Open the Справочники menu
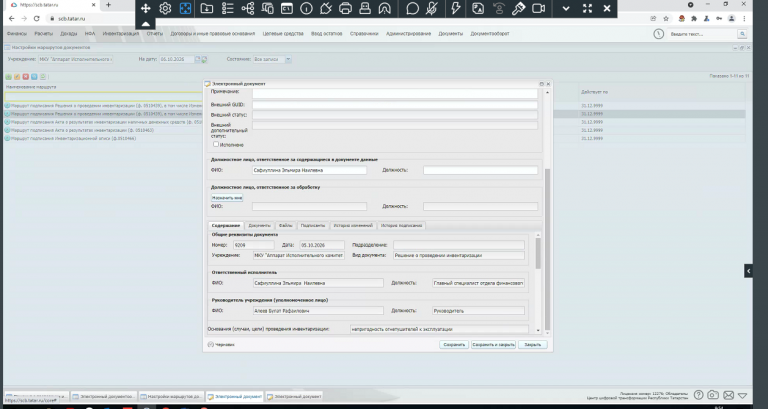The image size is (768, 409). click(364, 34)
